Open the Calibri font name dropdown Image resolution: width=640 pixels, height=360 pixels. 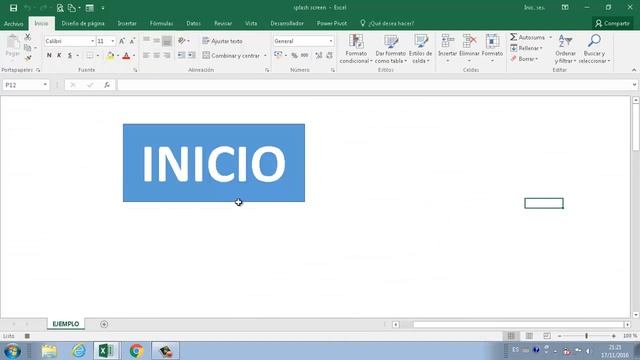coord(92,41)
